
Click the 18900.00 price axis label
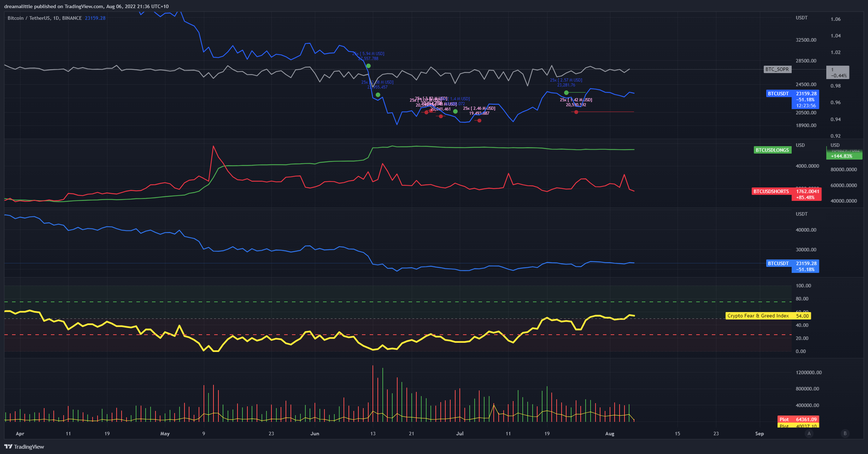pos(806,125)
